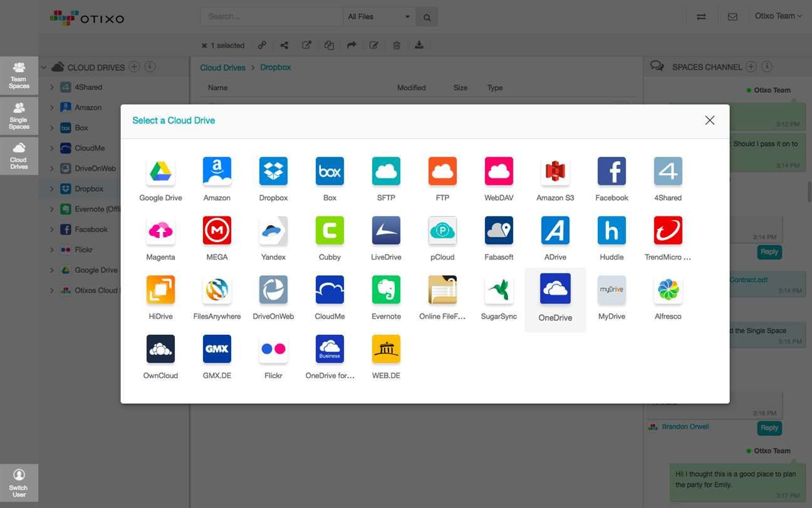This screenshot has width=812, height=508.
Task: Choose the Magenta cloud icon
Action: pos(160,230)
